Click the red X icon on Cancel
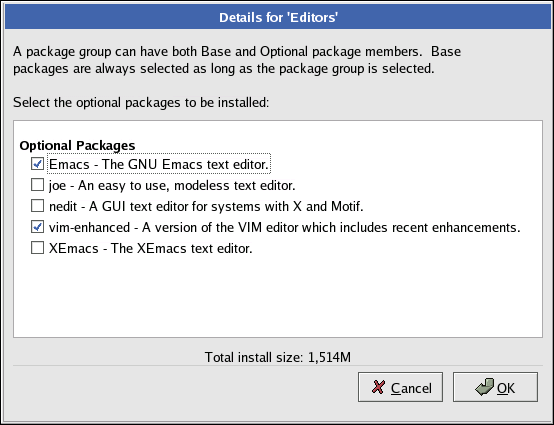The height and width of the screenshot is (425, 554). tap(378, 387)
